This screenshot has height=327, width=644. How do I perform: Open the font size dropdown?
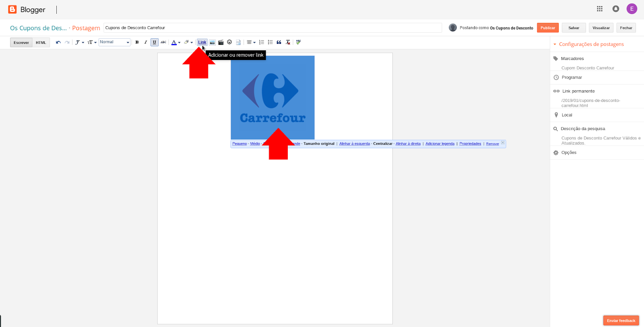92,42
